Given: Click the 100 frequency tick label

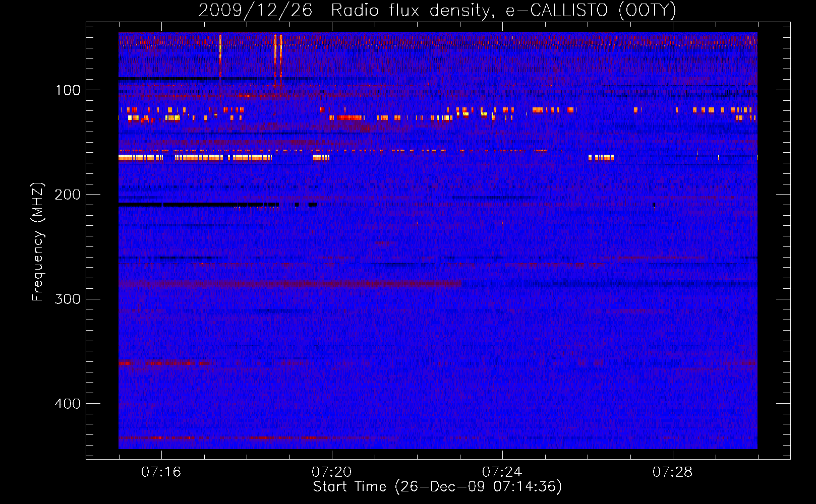Looking at the screenshot, I should pyautogui.click(x=68, y=90).
